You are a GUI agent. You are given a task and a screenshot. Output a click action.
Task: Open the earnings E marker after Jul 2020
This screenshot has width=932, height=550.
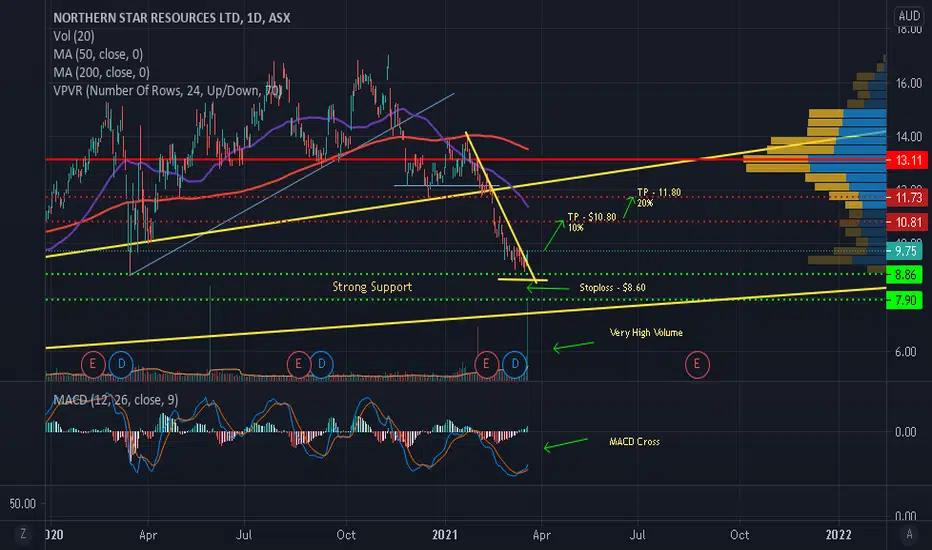point(298,364)
